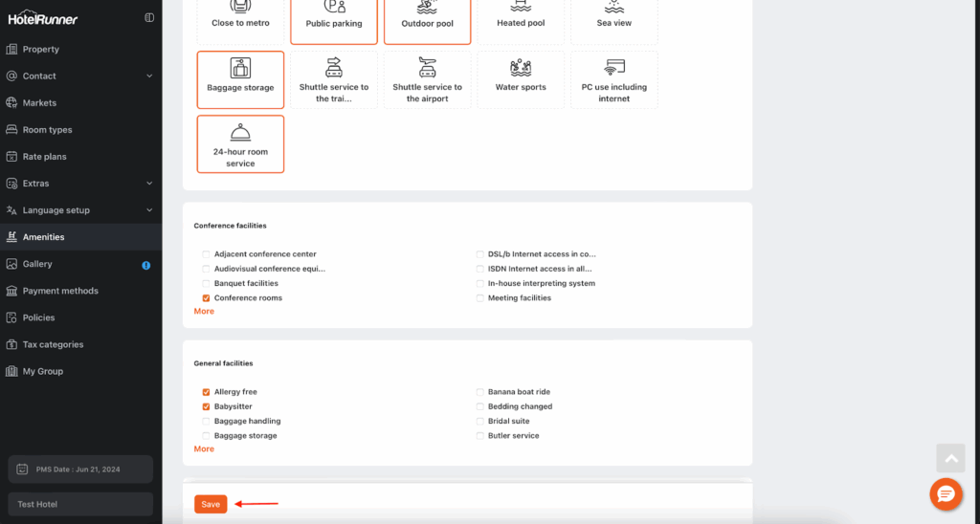Toggle the 24-hour room service tile
980x524 pixels.
(240, 143)
